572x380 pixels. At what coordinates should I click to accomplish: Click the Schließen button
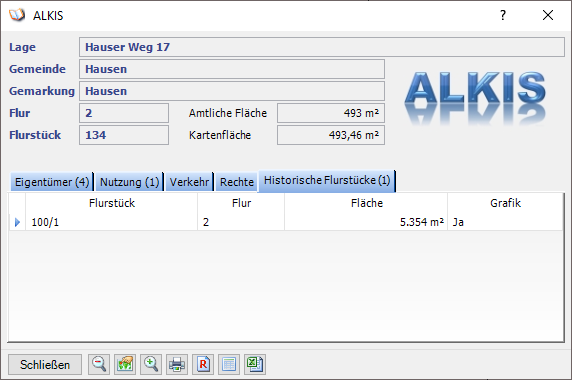coord(45,364)
